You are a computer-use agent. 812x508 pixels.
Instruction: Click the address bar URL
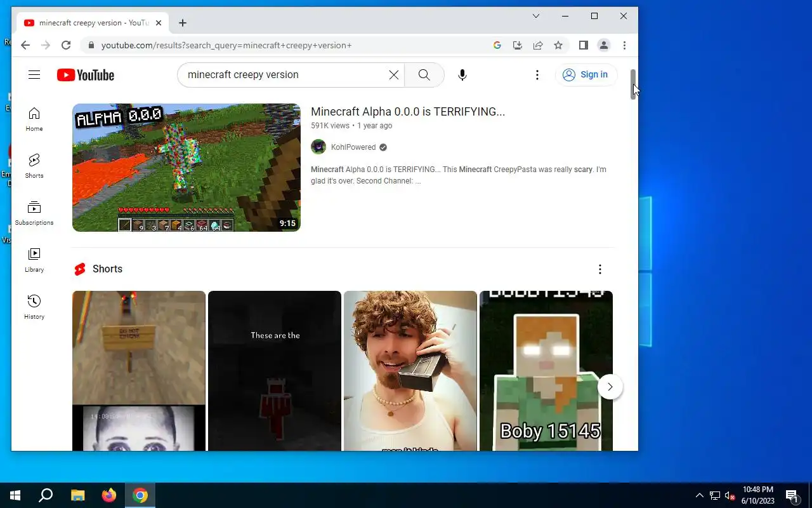[x=226, y=45]
